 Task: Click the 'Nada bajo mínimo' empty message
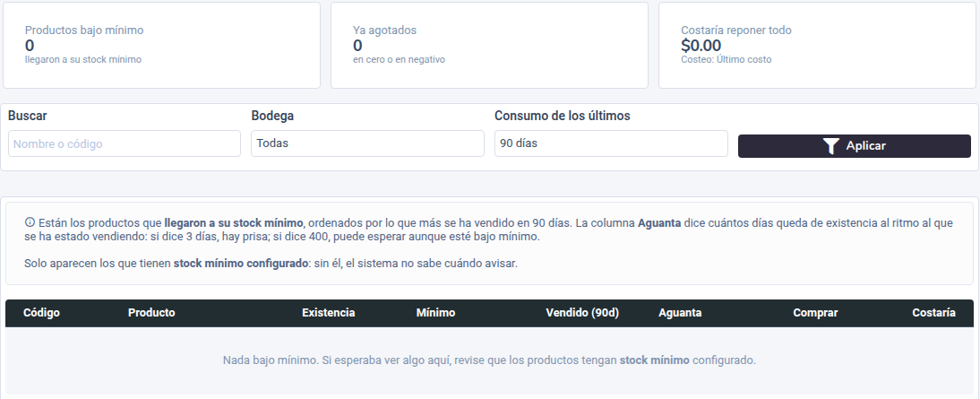[x=489, y=360]
